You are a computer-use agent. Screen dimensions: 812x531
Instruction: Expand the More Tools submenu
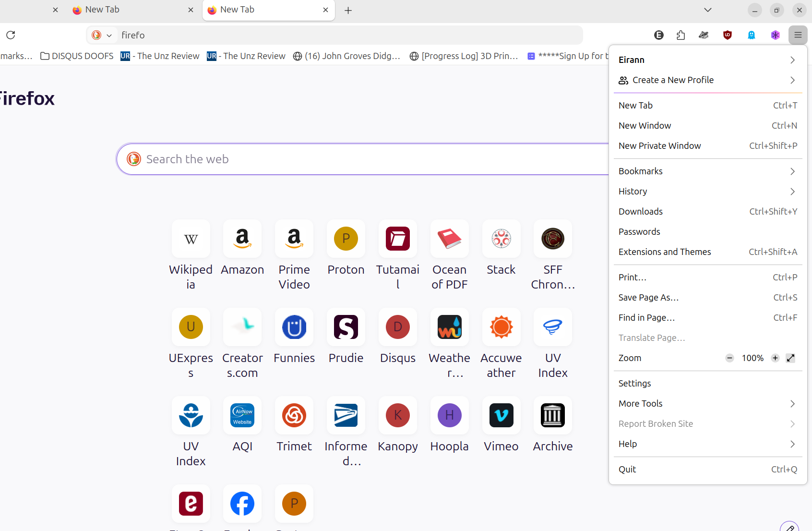click(708, 404)
